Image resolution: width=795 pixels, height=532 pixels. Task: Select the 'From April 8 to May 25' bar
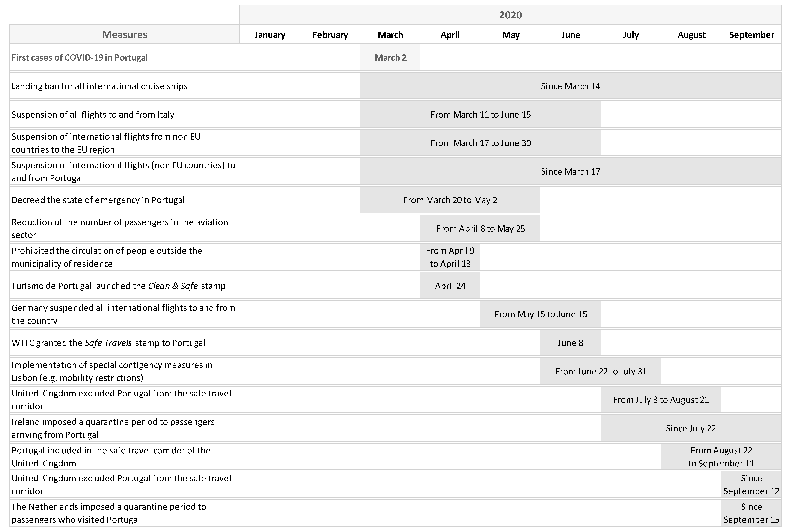click(x=480, y=229)
